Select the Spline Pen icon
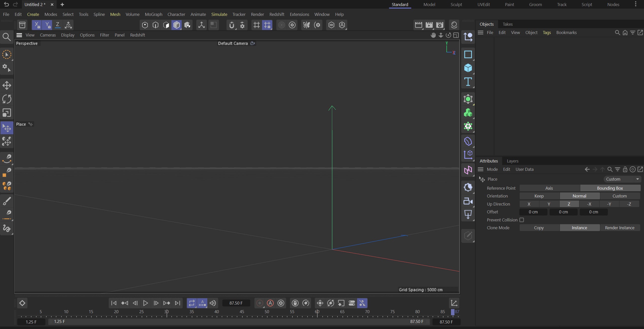The height and width of the screenshot is (329, 644). click(7, 158)
